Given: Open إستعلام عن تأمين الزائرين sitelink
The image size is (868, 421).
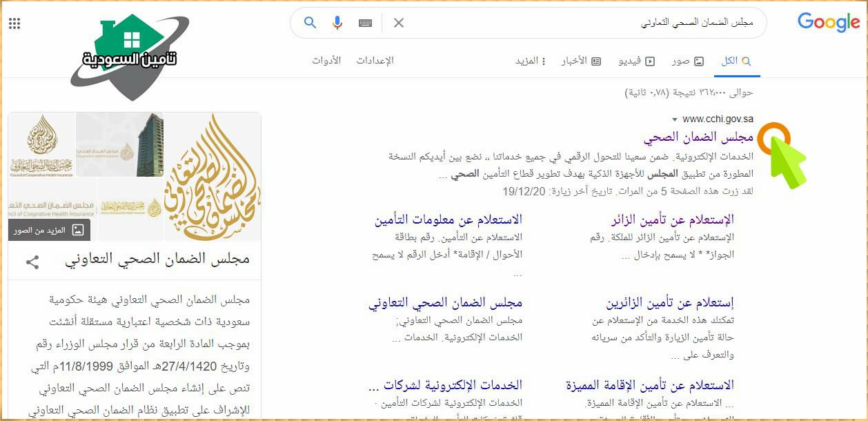Looking at the screenshot, I should 670,302.
